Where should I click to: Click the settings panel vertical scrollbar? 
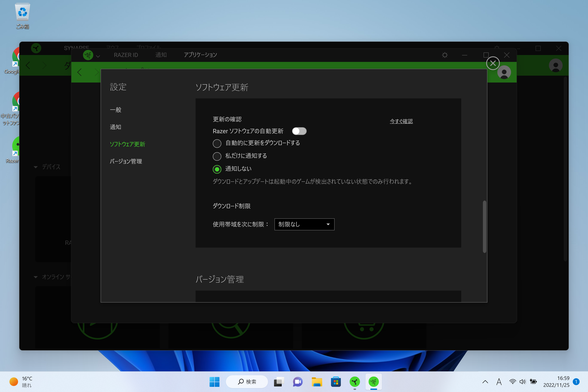coord(484,226)
